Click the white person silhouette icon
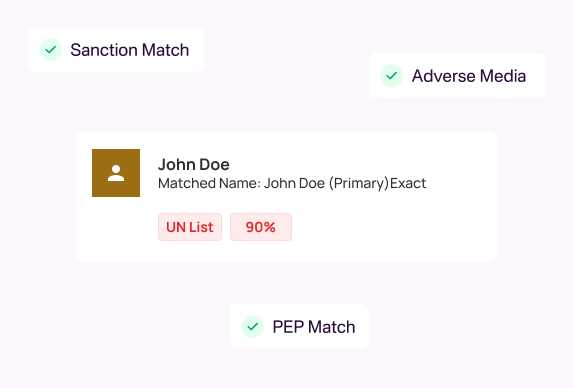574x388 pixels. tap(116, 173)
